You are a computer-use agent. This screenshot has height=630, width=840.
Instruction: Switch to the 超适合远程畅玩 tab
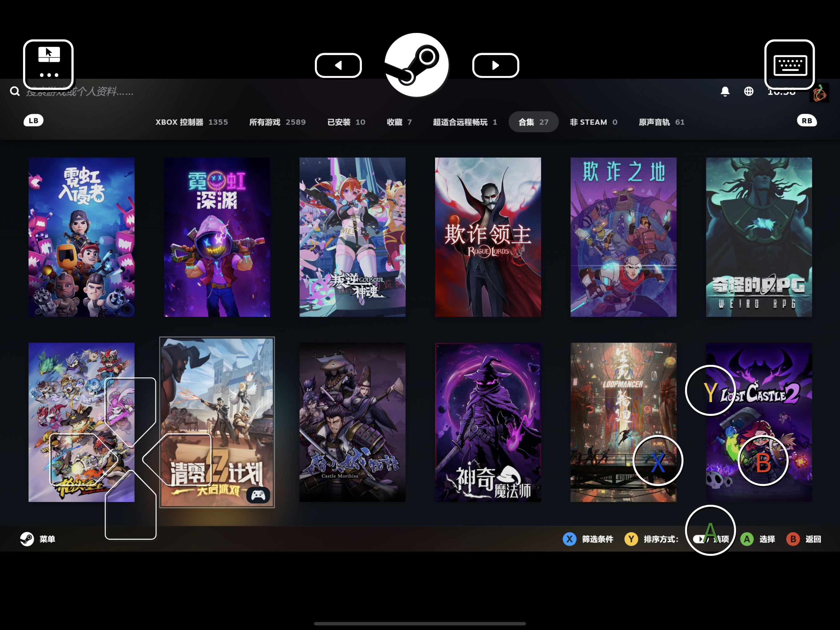pos(465,122)
